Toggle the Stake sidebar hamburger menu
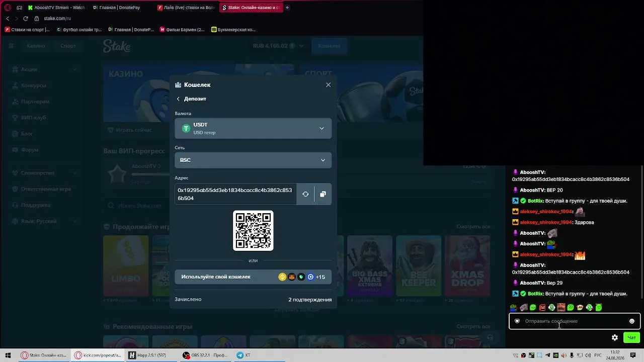Screen dimensions: 644x362 [11, 46]
